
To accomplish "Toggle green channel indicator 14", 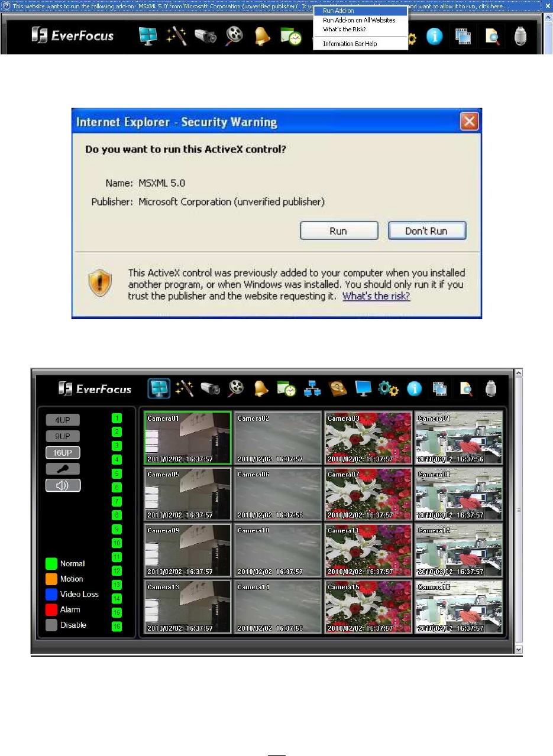I will pyautogui.click(x=117, y=598).
